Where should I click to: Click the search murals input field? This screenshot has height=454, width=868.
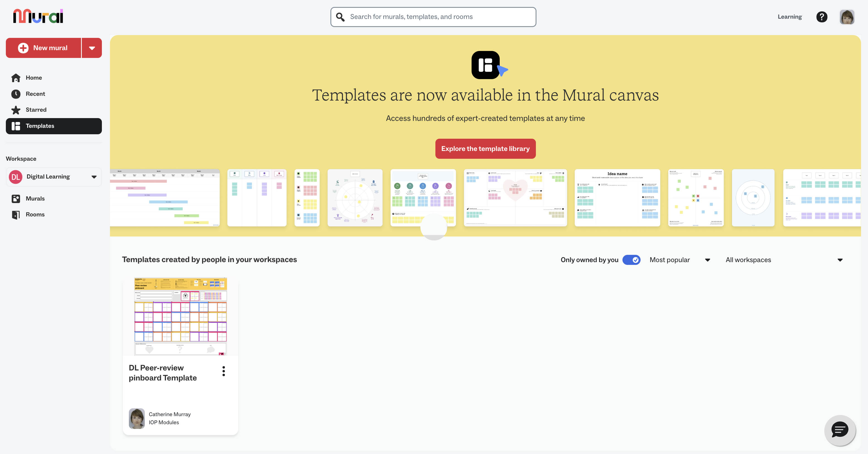(438, 17)
